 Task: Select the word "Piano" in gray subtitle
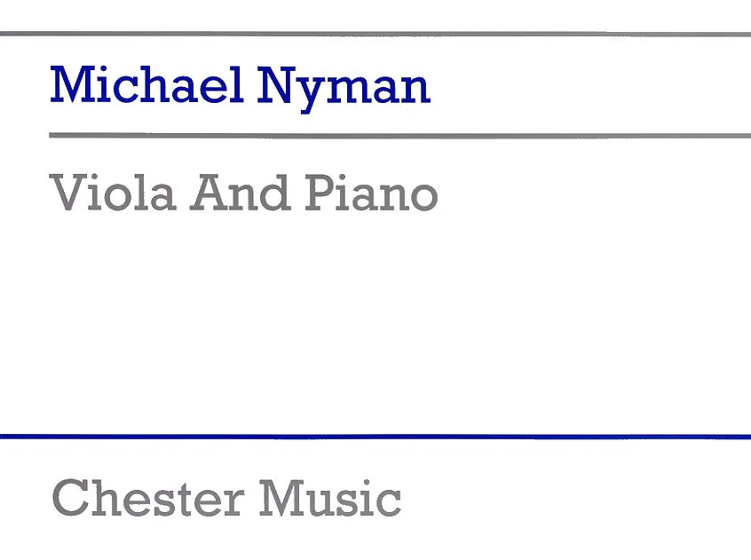(x=371, y=193)
